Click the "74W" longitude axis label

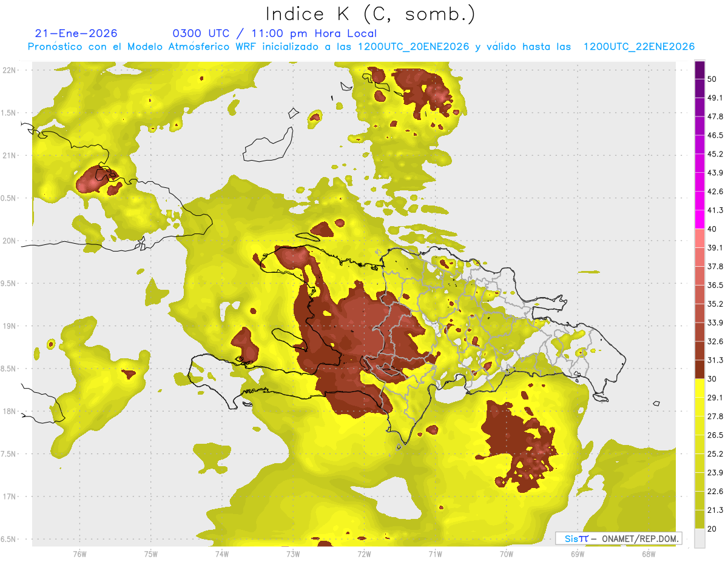pyautogui.click(x=221, y=554)
